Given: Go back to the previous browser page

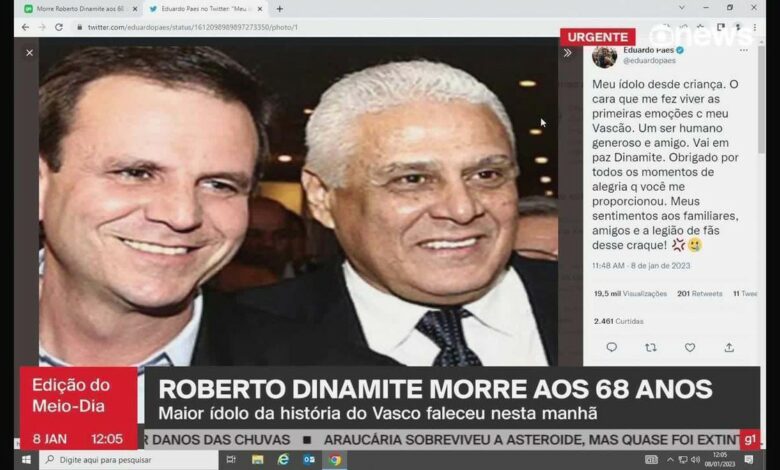Looking at the screenshot, I should 25,27.
